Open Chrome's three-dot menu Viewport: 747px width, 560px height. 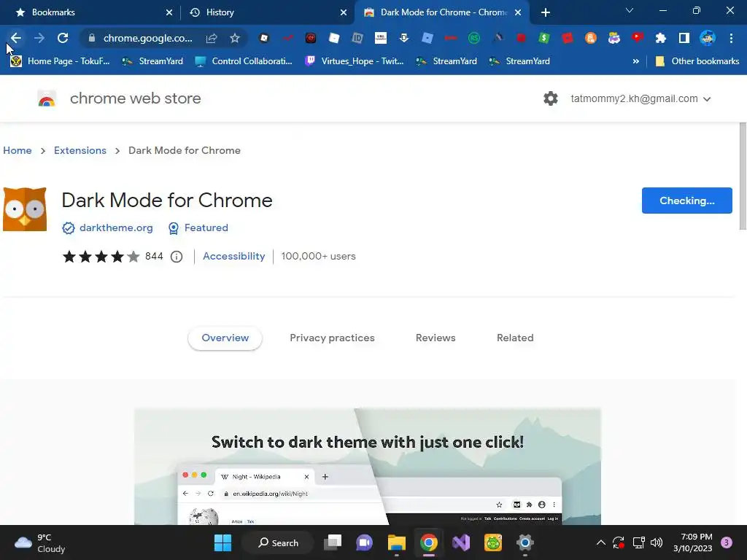[x=731, y=38]
